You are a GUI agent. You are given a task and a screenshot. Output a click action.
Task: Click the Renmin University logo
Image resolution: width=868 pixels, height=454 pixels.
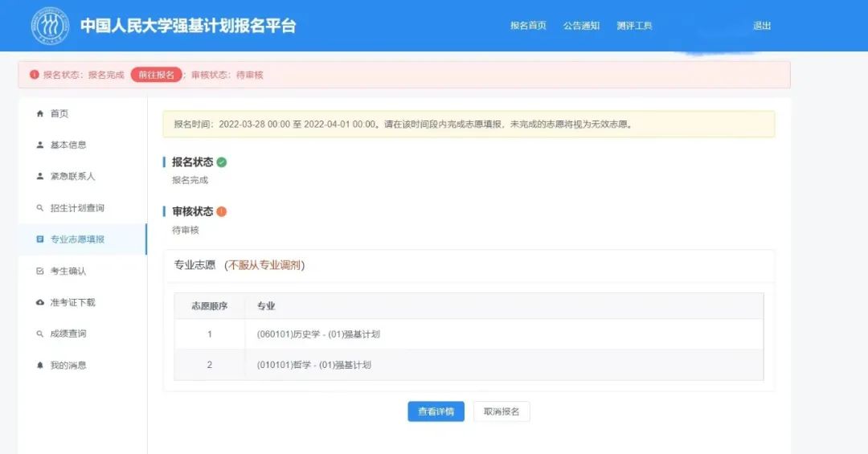click(x=51, y=26)
